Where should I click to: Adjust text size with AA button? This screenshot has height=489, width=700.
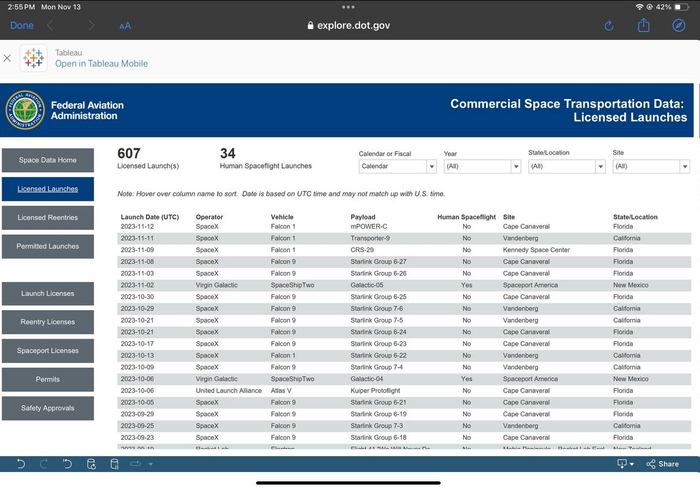point(125,26)
